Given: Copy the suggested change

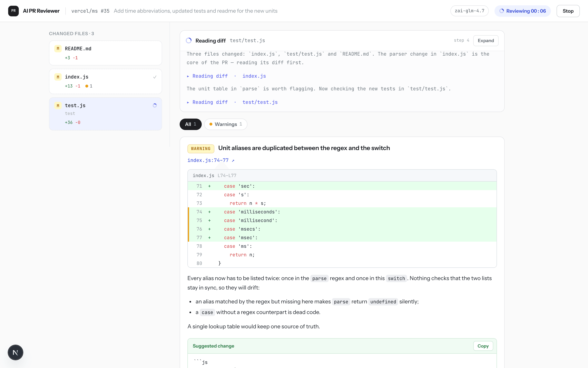Looking at the screenshot, I should tap(483, 346).
